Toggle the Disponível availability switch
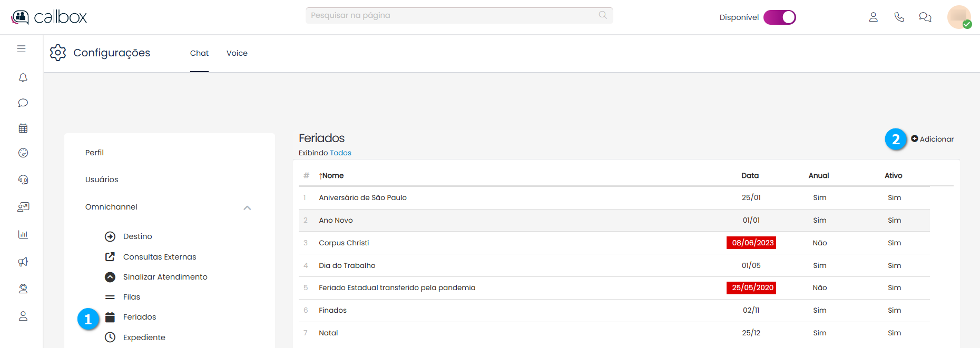This screenshot has height=348, width=980. (x=779, y=17)
